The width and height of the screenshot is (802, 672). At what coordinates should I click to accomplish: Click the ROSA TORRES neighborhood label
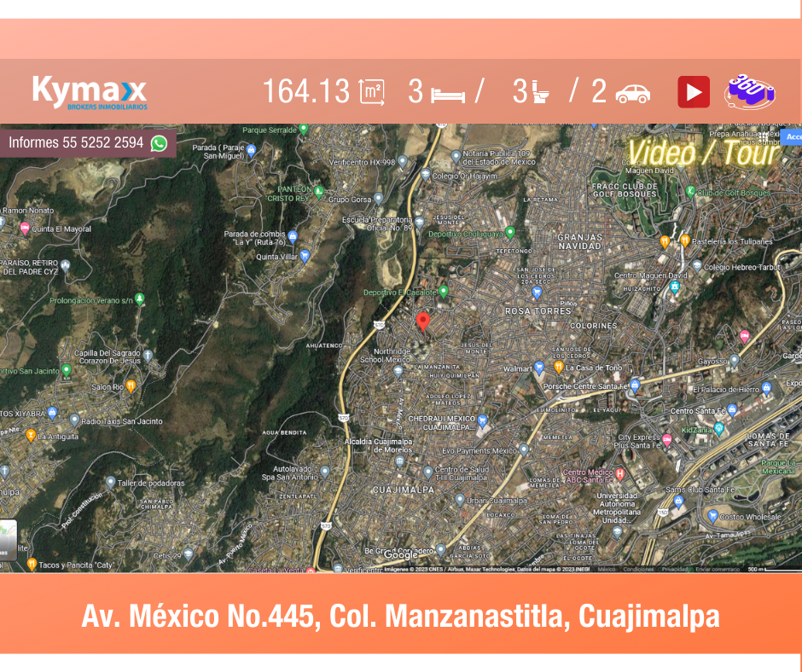coord(538,311)
